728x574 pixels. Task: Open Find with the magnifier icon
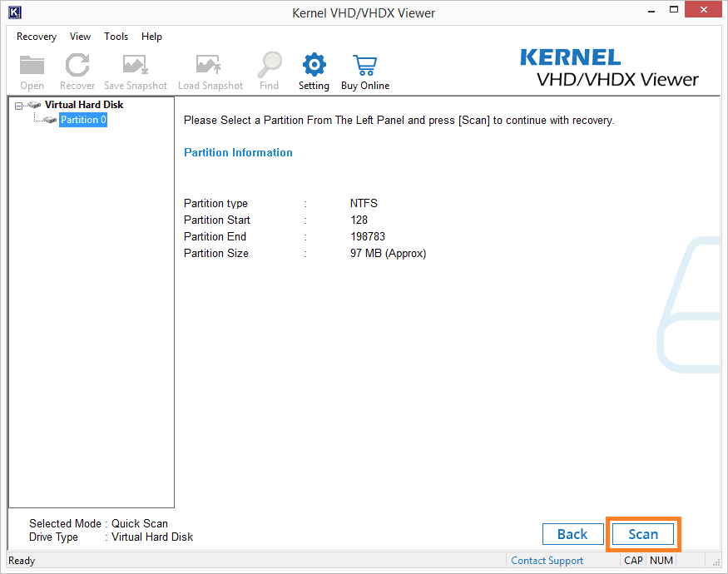tap(270, 66)
